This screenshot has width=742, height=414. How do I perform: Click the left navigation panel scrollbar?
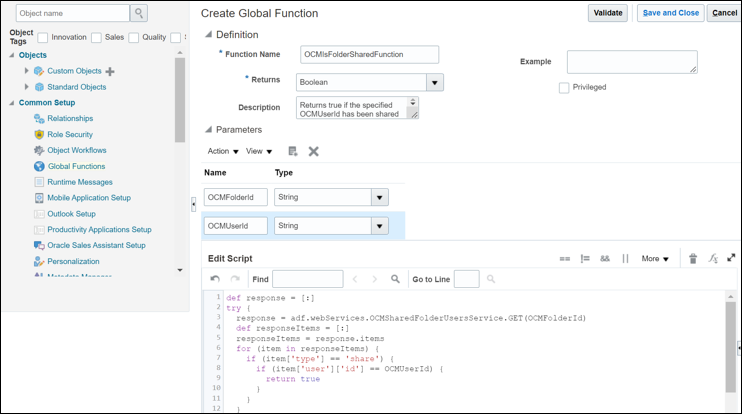pos(180,100)
